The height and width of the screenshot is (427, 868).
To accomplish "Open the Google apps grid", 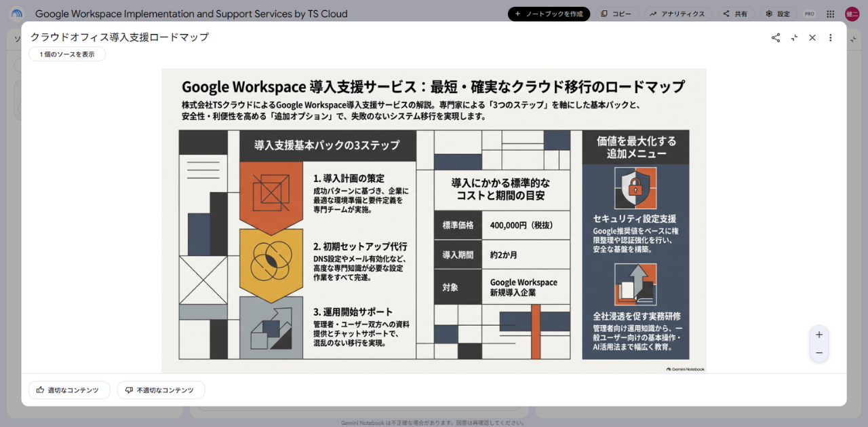I will pos(831,14).
